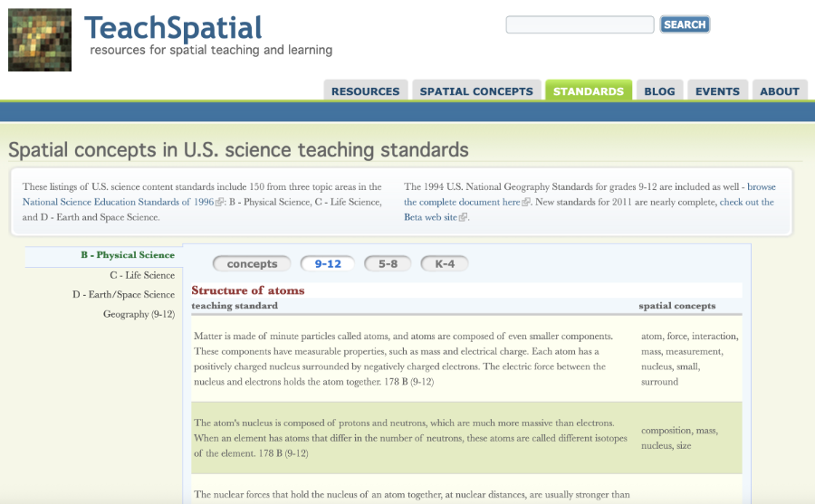Open the RESOURCES navigation tab
Image resolution: width=815 pixels, height=504 pixels.
(x=365, y=91)
